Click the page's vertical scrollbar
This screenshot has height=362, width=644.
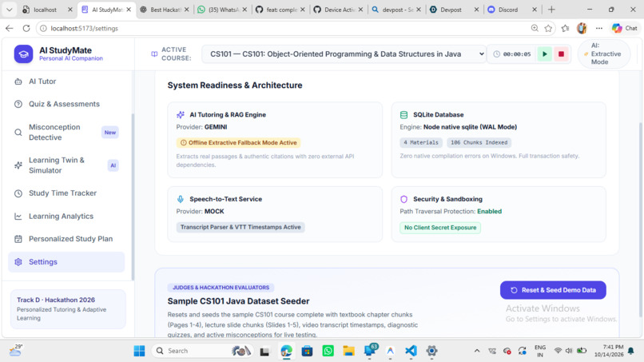click(x=640, y=218)
